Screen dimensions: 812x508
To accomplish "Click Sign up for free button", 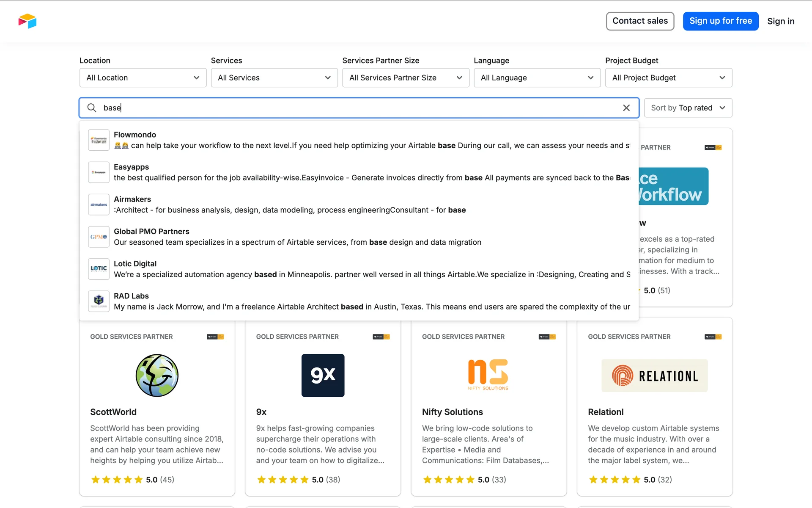I will (x=720, y=21).
